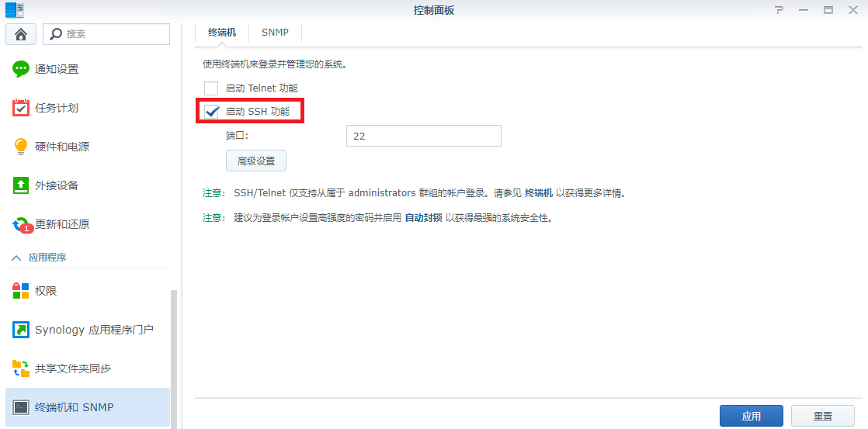Open the 自动封锁 link
Viewport: 868px width, 429px height.
click(x=424, y=218)
